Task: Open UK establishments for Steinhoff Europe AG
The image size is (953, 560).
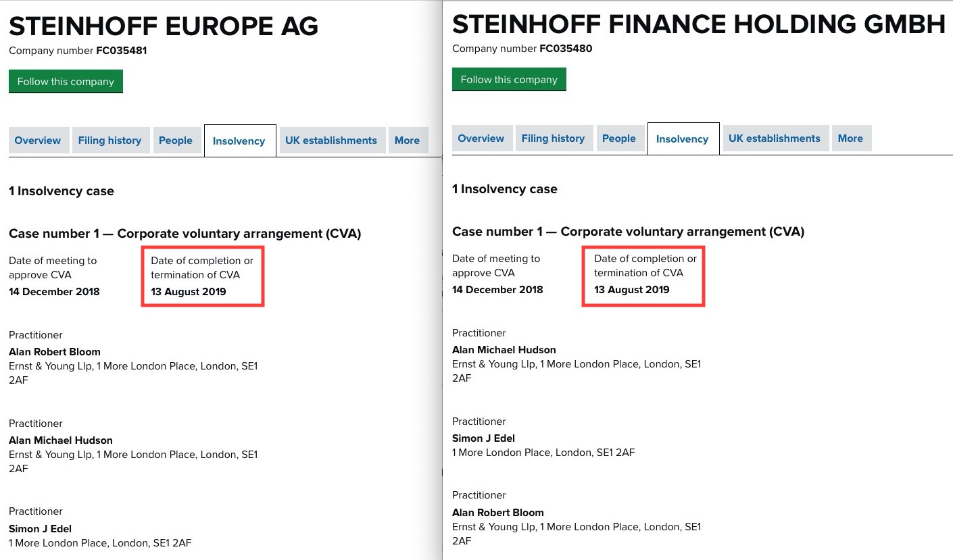Action: [332, 141]
